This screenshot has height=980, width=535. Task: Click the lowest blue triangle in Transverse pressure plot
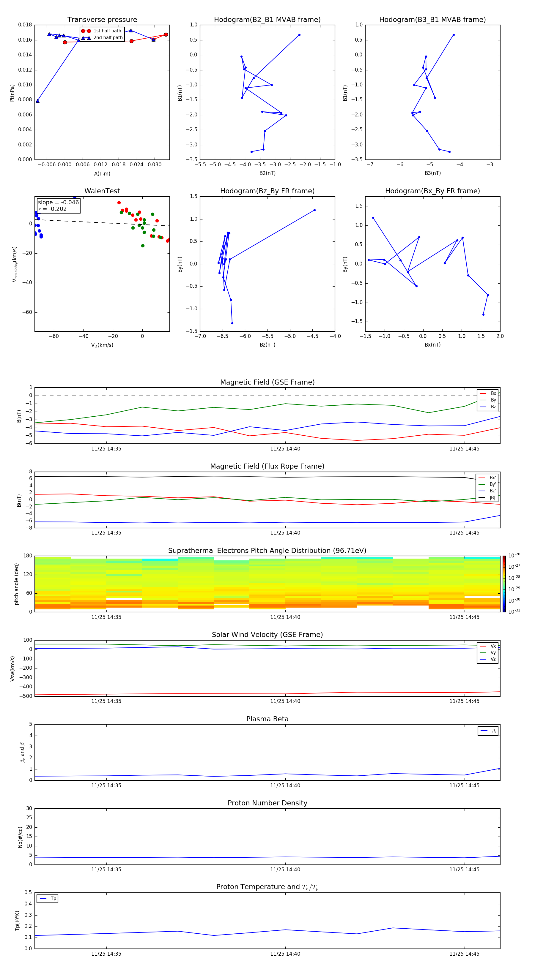[x=37, y=101]
